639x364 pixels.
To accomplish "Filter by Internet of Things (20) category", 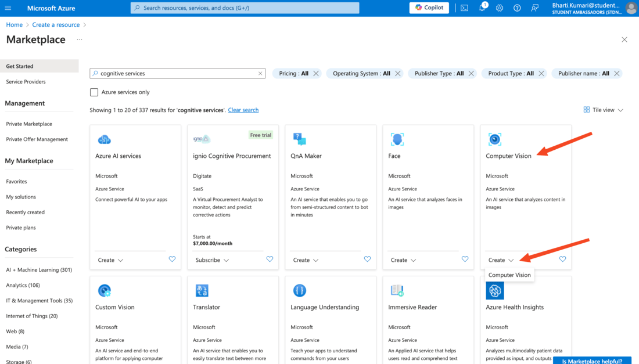I will [x=32, y=316].
